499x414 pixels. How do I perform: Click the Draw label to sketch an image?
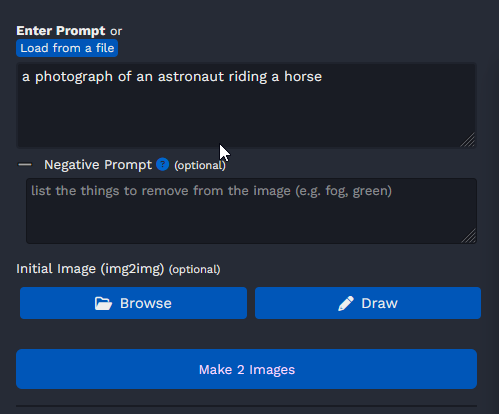379,303
